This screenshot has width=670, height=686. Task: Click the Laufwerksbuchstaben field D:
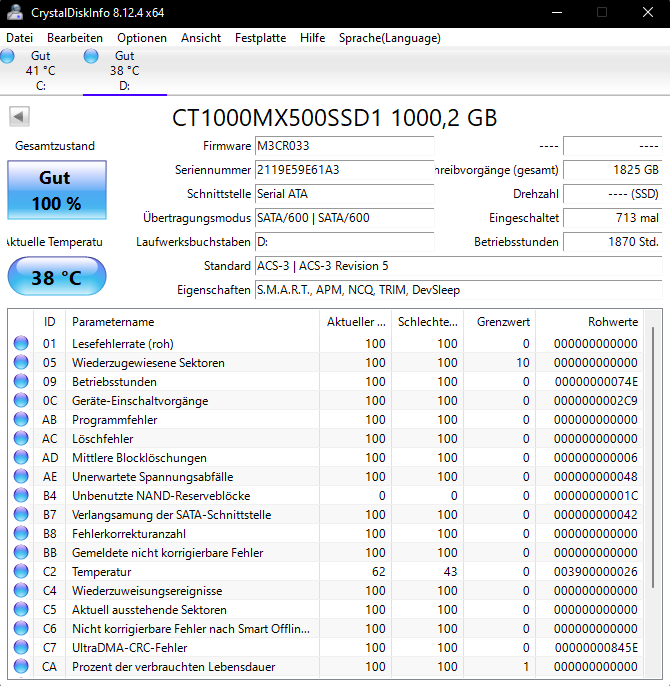344,242
